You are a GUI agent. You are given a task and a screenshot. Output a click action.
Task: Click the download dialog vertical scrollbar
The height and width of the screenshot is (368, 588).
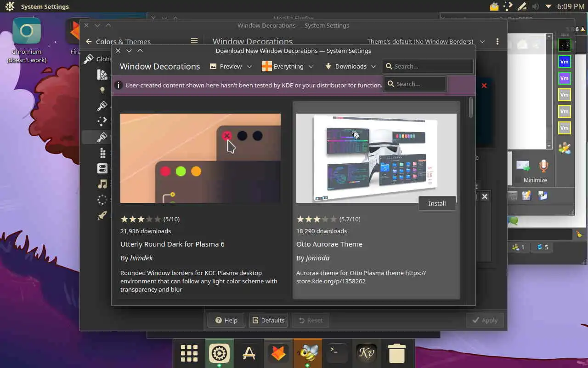(x=471, y=107)
